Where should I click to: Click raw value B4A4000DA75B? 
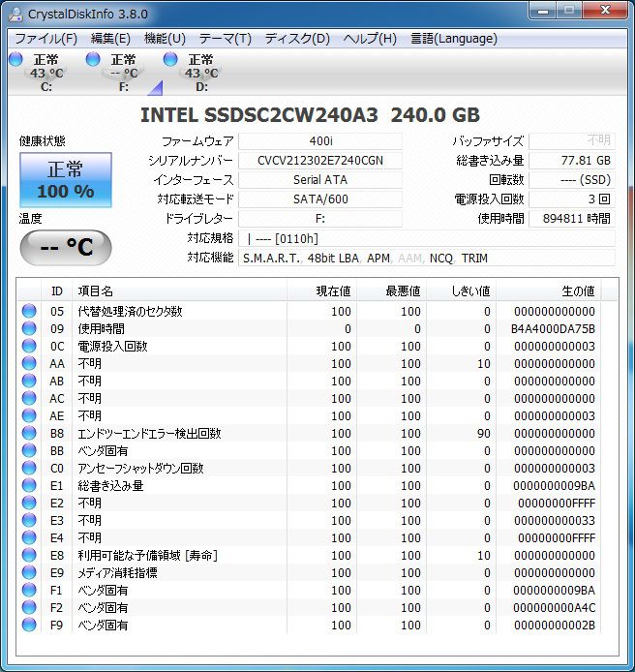pyautogui.click(x=553, y=328)
